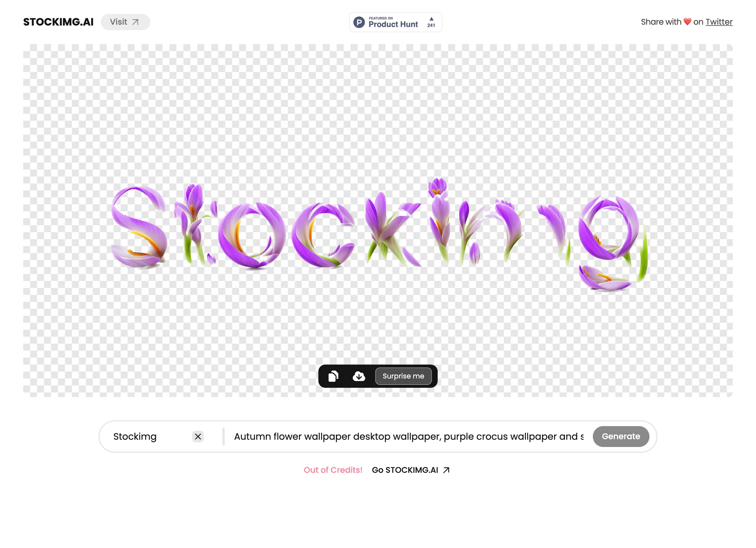
Task: Click the clear text X toggle in search
Action: tap(198, 437)
